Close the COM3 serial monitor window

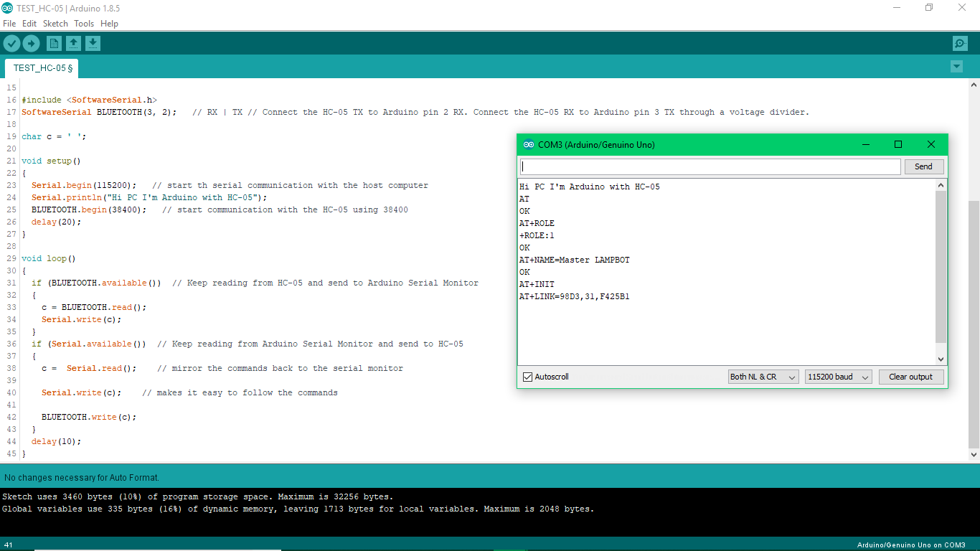(x=931, y=144)
